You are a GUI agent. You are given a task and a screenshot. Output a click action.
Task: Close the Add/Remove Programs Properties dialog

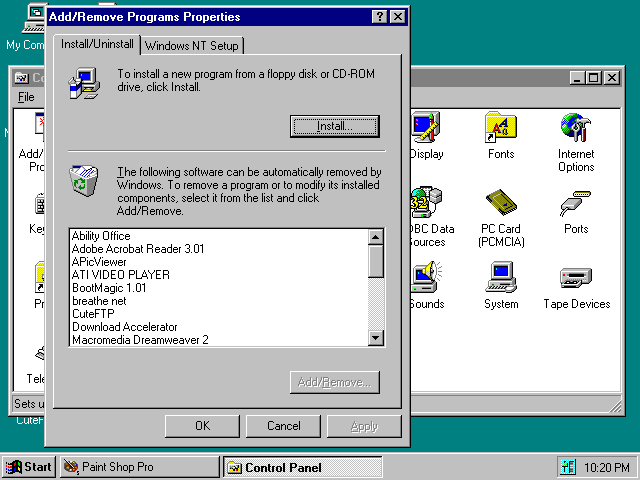point(398,17)
